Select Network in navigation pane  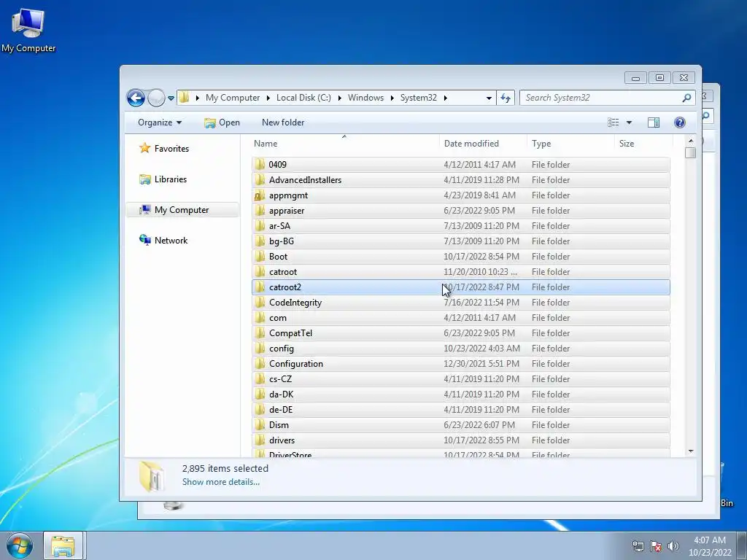click(x=163, y=241)
